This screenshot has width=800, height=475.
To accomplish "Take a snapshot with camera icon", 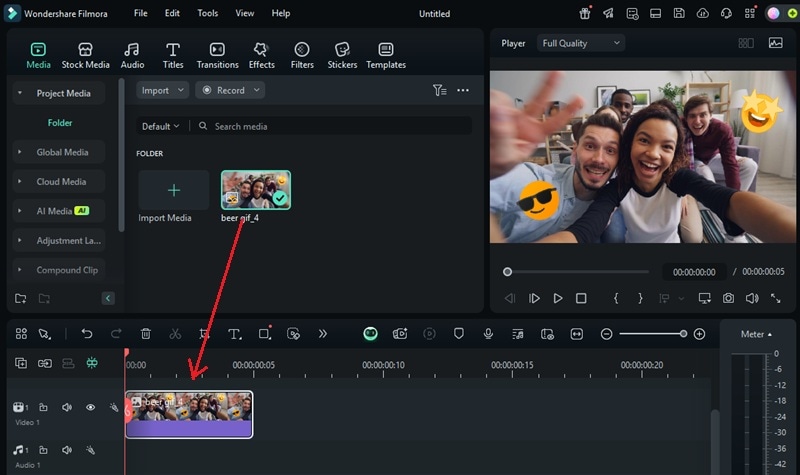I will point(728,298).
